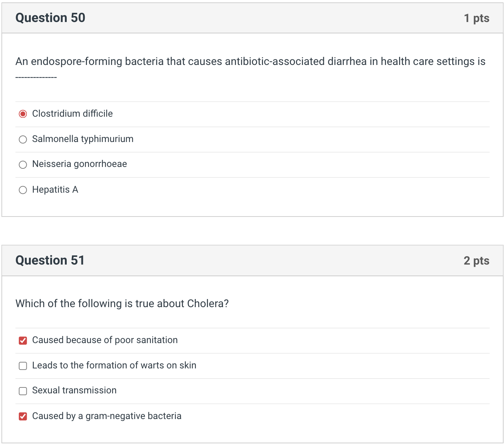Pick the Hepatitis A radio button
Viewport: 504px width, 444px height.
coord(23,190)
